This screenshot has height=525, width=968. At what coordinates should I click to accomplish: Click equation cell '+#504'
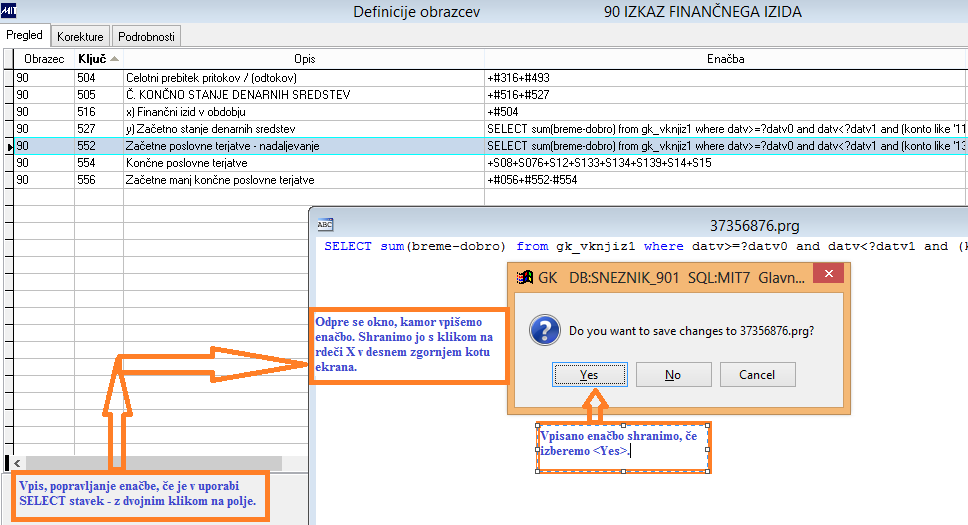[725, 112]
